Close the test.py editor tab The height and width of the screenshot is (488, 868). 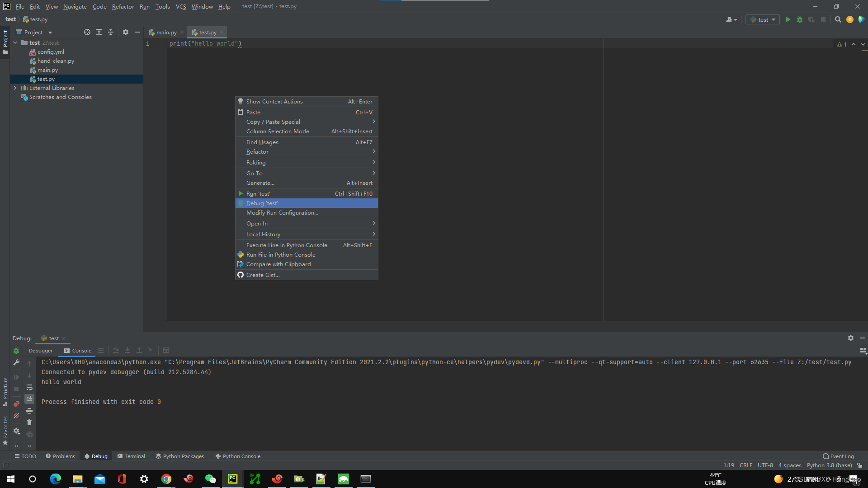[222, 32]
